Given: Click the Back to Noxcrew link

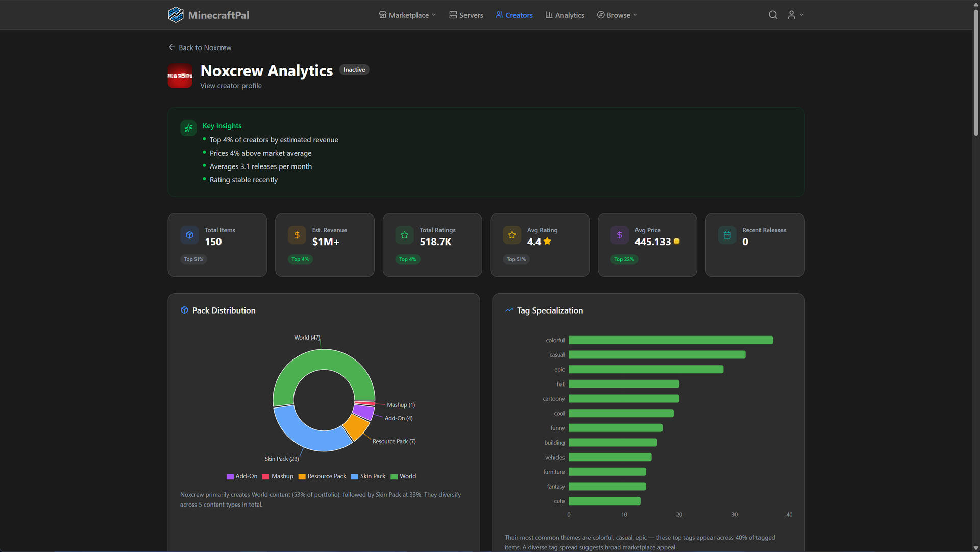Looking at the screenshot, I should pos(200,47).
